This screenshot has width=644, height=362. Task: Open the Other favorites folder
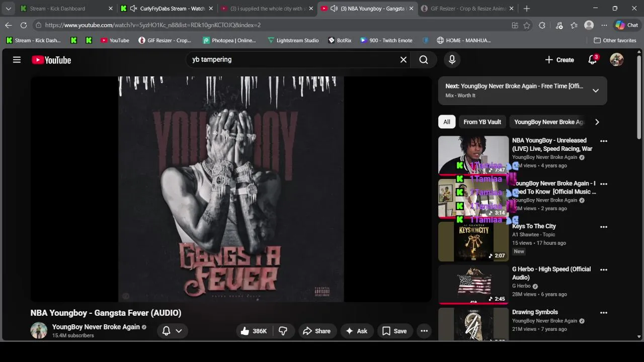click(615, 40)
